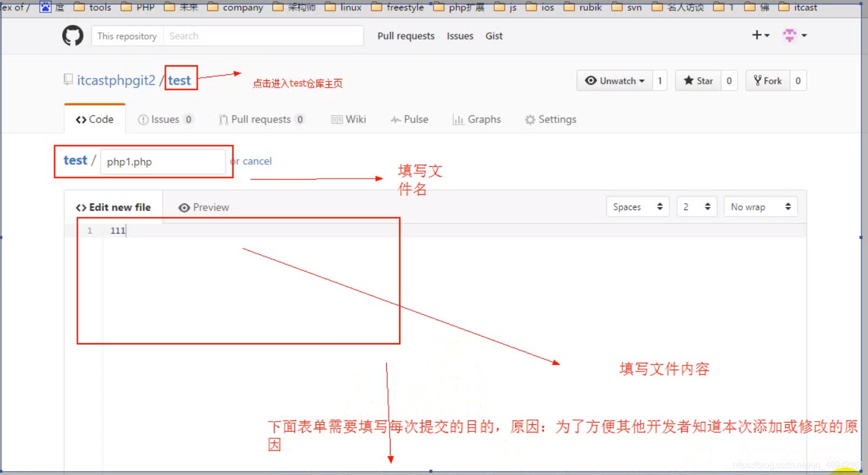This screenshot has width=868, height=475.
Task: Open the No wrap dropdown
Action: (x=761, y=207)
